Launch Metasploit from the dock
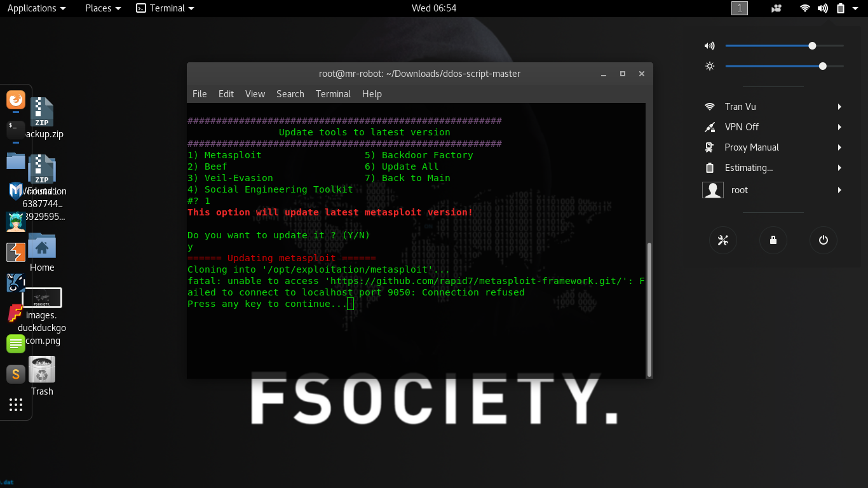 tap(16, 191)
